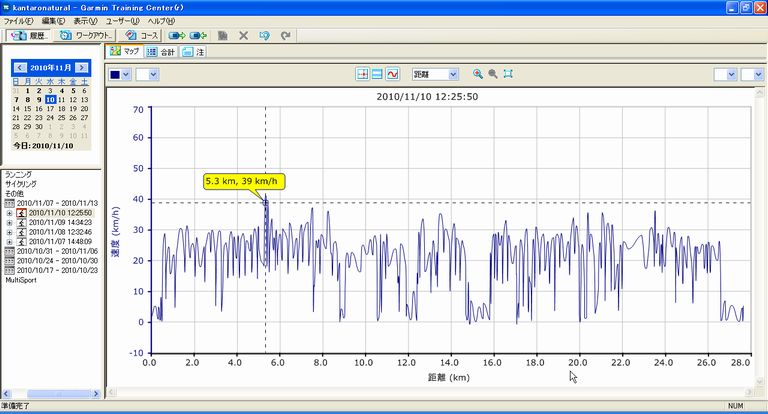Open the 表示(V) menu
This screenshot has width=768, height=414.
[x=85, y=21]
